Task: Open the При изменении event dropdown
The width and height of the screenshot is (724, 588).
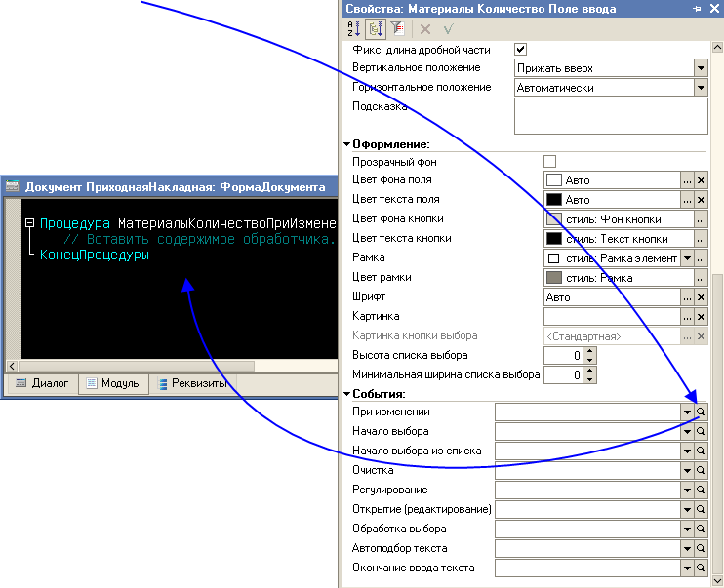Action: pyautogui.click(x=687, y=412)
